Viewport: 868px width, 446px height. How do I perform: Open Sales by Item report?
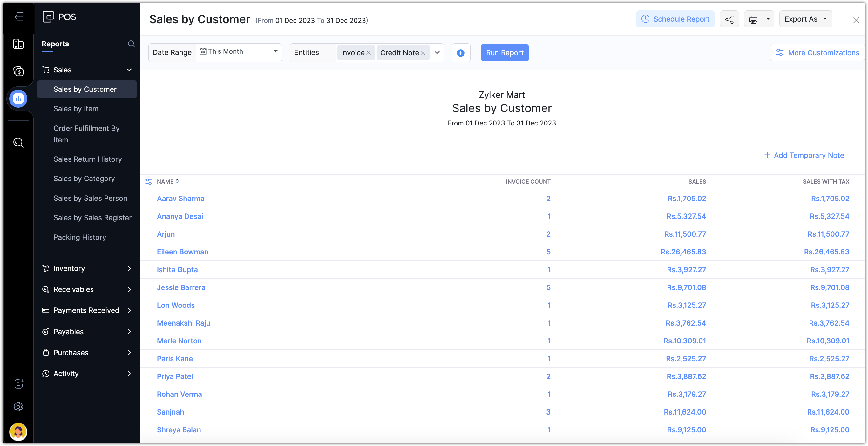tap(76, 108)
